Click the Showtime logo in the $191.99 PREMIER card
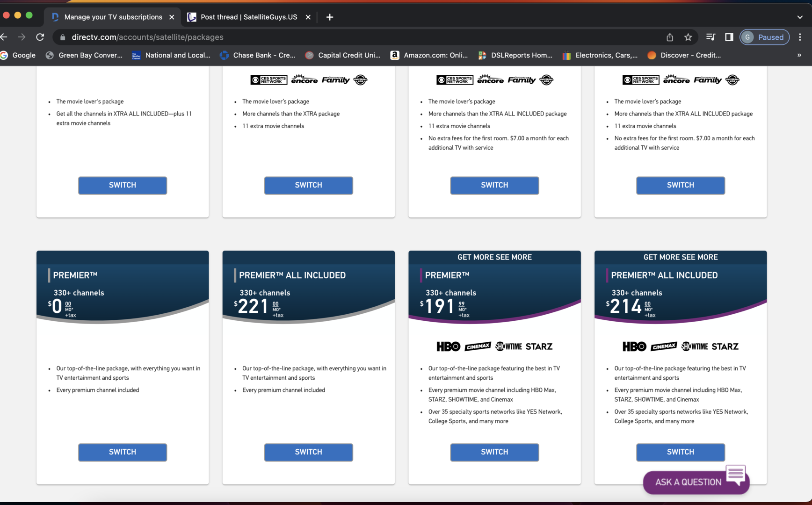 [x=508, y=346]
